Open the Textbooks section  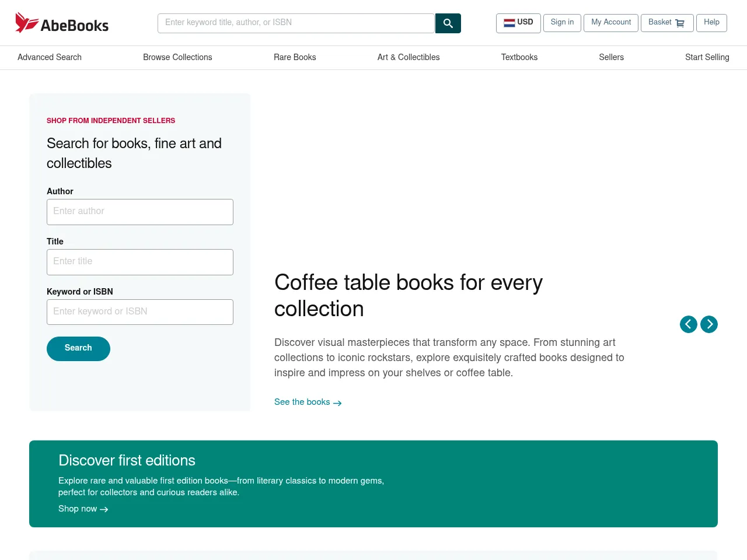click(519, 58)
